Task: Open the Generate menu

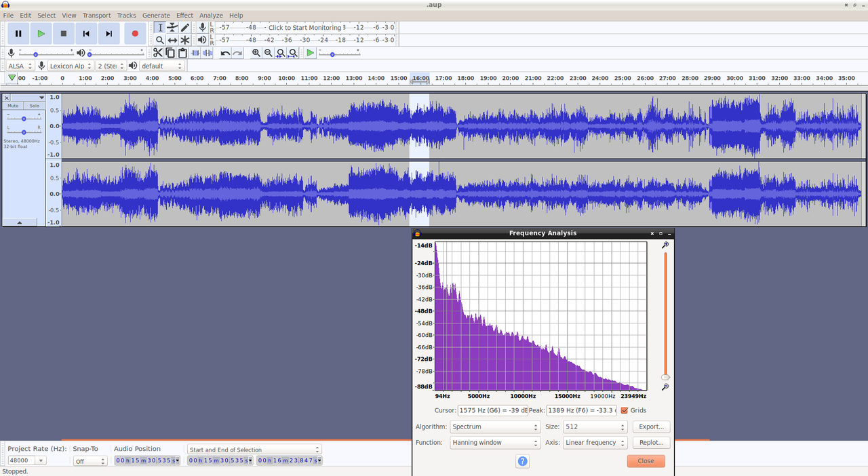Action: [156, 15]
